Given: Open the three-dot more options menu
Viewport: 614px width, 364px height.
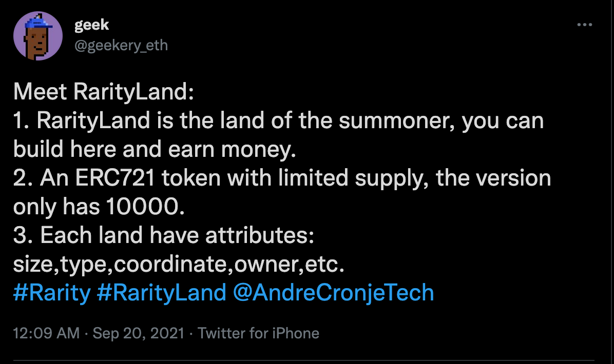Looking at the screenshot, I should [584, 25].
